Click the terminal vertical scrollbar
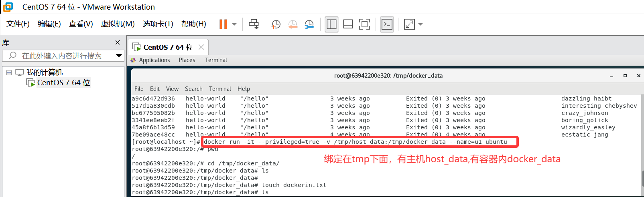Viewport: 644px width, 197px height. click(642, 178)
